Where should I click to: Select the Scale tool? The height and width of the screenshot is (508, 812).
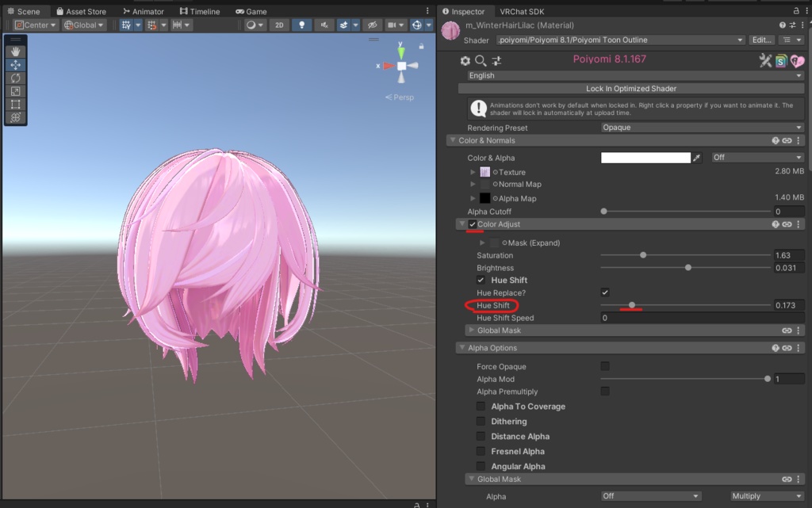pyautogui.click(x=16, y=91)
